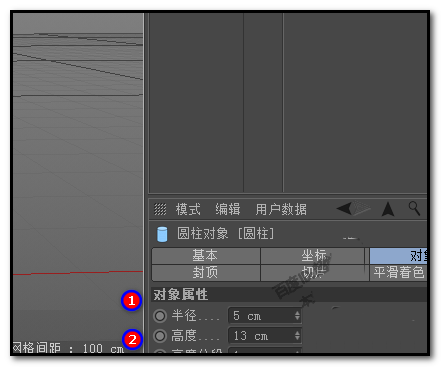This screenshot has width=441, height=367.
Task: Switch to the 坐标 tab
Action: (313, 256)
